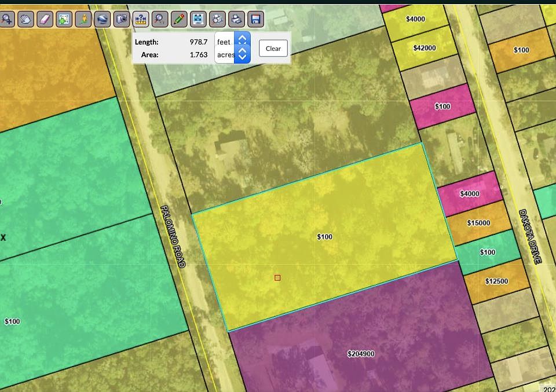Viewport: 556px width, 392px height.
Task: Open the magnifier search tool beside the pencil
Action: (x=160, y=19)
